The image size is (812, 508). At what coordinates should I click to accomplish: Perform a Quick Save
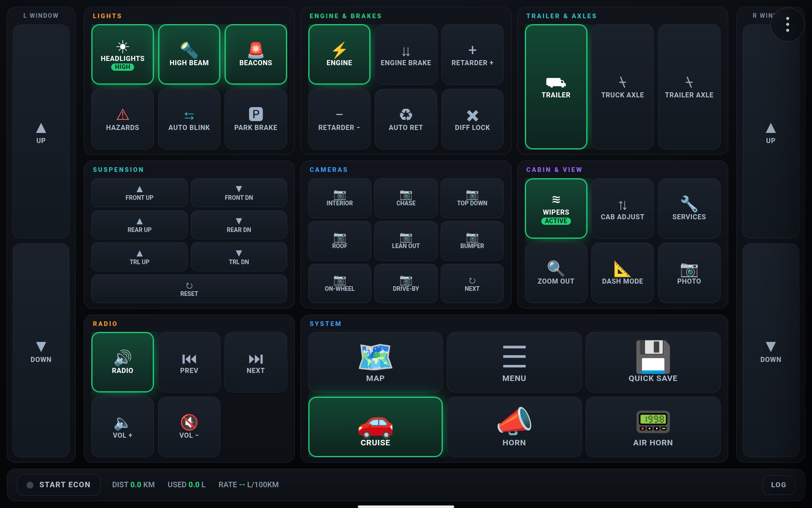pyautogui.click(x=653, y=362)
